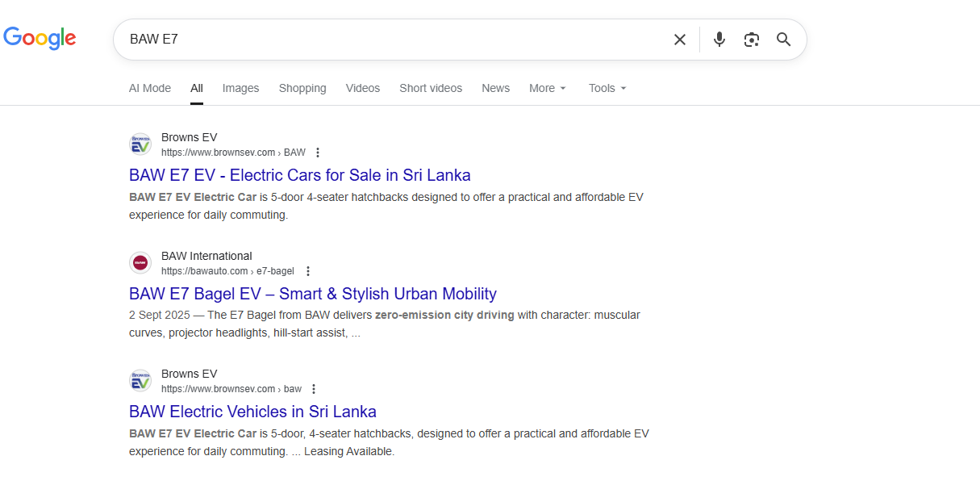
Task: Start voice search with microphone icon
Action: 719,40
